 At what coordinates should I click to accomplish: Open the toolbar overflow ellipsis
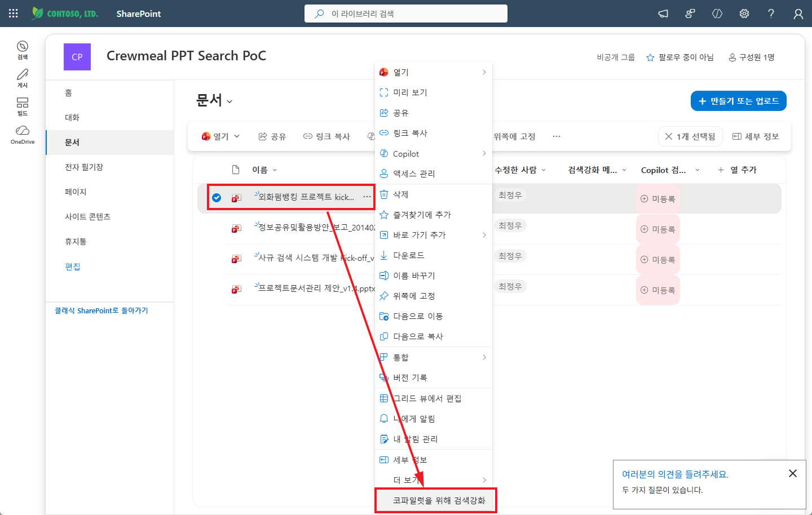[557, 136]
